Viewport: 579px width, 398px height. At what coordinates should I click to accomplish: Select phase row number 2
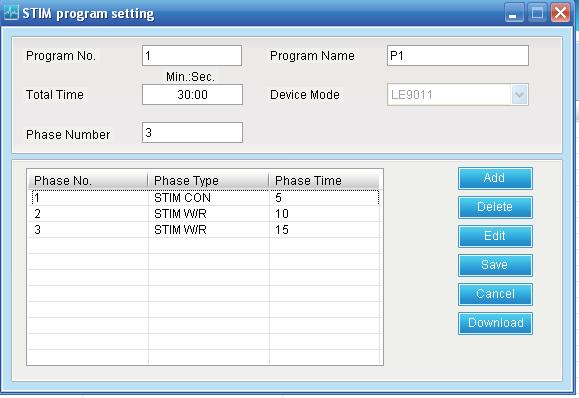click(x=205, y=214)
